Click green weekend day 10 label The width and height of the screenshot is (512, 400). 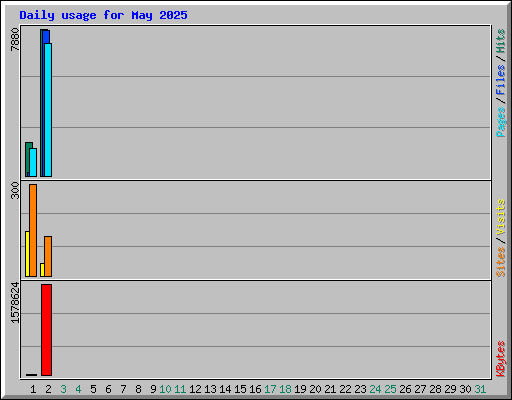[x=165, y=389]
